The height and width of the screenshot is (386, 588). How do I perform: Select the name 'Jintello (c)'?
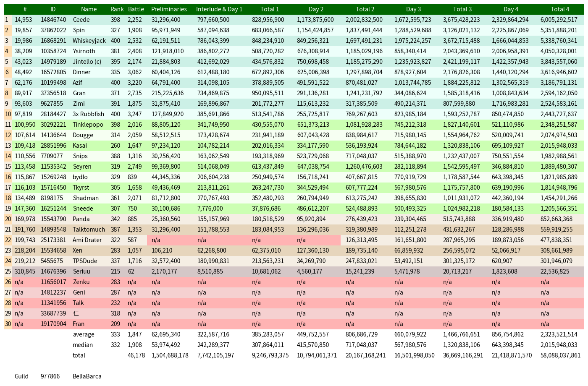point(87,62)
